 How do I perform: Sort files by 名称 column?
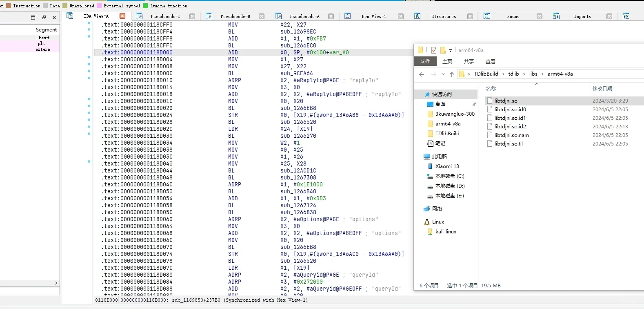pos(491,88)
